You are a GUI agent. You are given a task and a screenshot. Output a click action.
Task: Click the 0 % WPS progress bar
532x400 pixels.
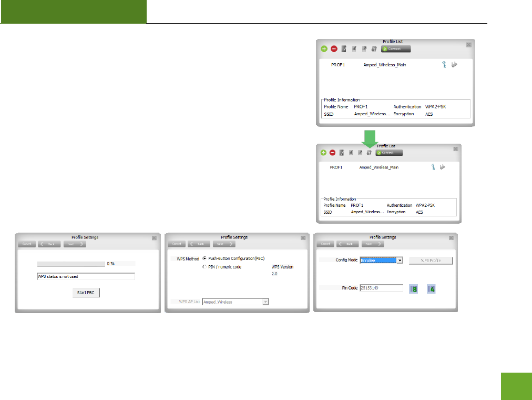pyautogui.click(x=71, y=264)
